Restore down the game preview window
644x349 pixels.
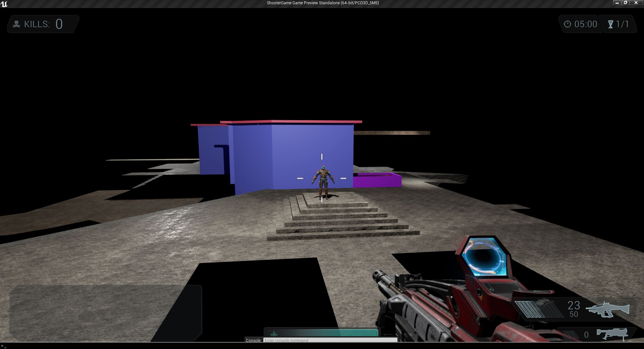point(625,3)
